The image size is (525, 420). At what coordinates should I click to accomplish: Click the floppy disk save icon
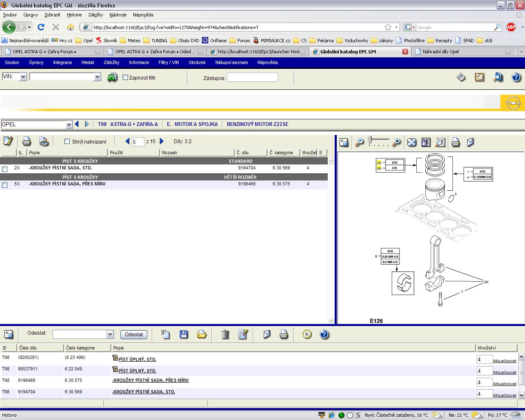coord(184,334)
